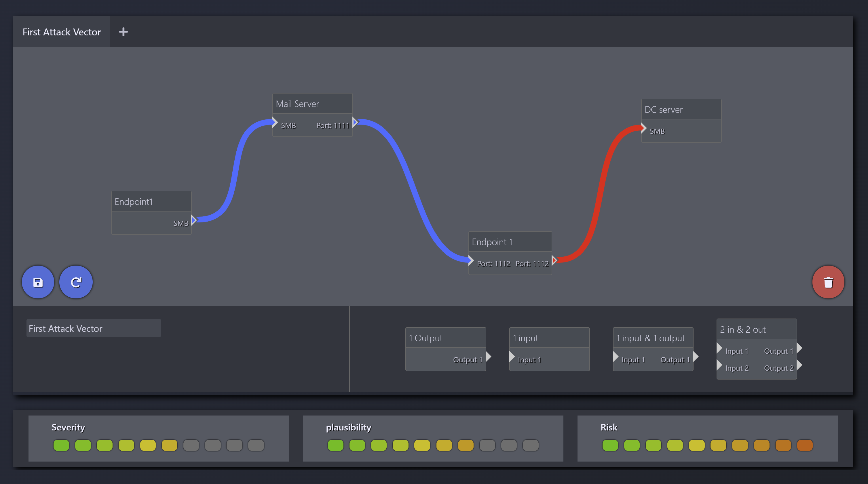Choose the 2 in & 2 out template
This screenshot has width=868, height=484.
[x=756, y=329]
